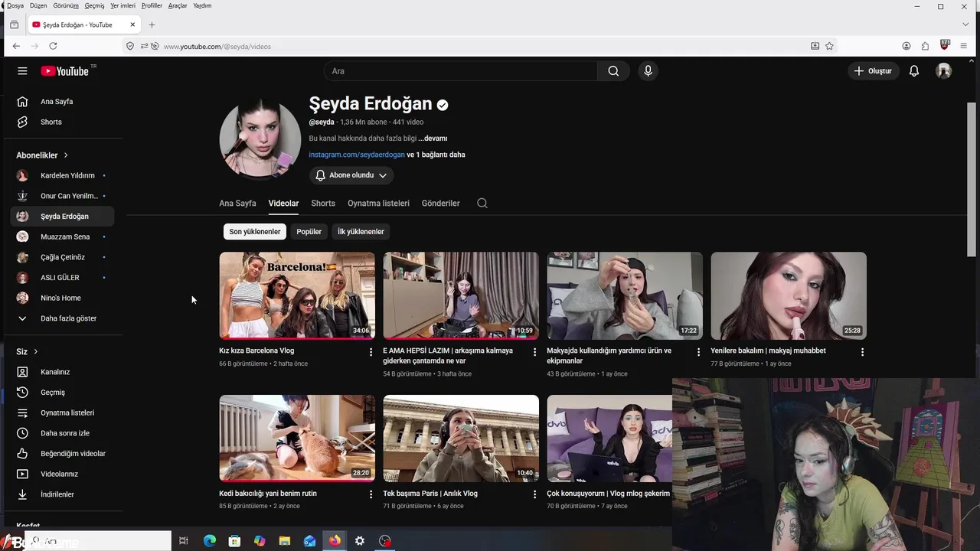
Task: Open the instagram.com/seydaerdogan link
Action: coord(357,155)
